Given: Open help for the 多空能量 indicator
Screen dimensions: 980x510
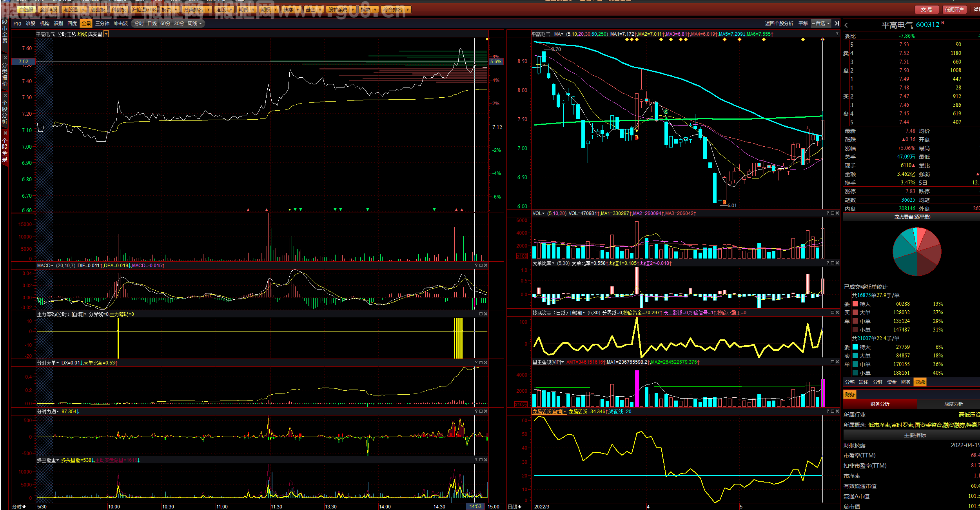Looking at the screenshot, I should click(476, 460).
